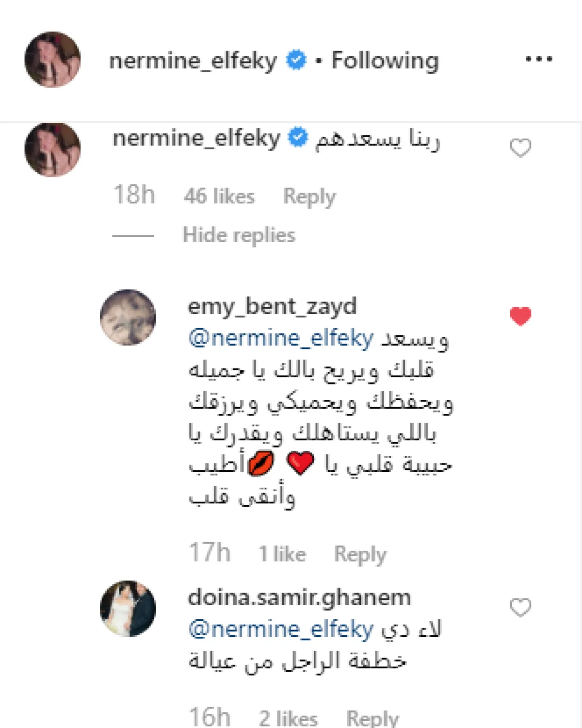Viewport: 582px width, 728px height.
Task: Open the emy_bent_zayd username link
Action: (272, 307)
